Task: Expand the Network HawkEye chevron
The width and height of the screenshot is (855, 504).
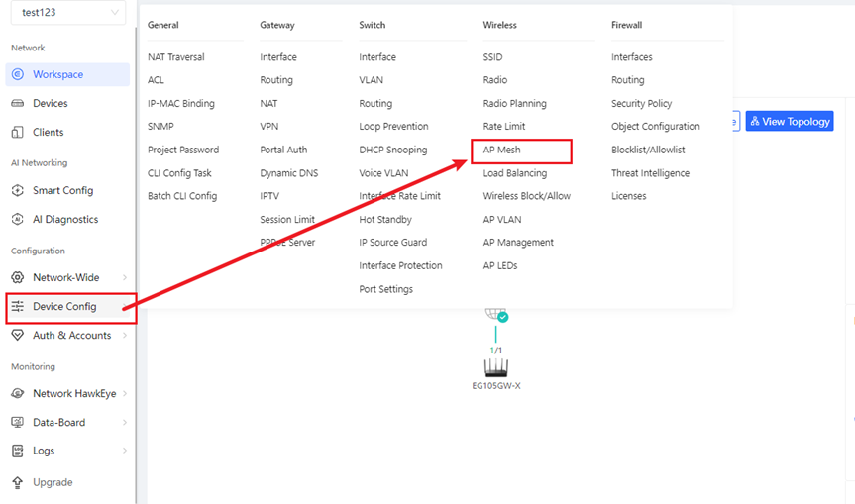Action: tap(124, 393)
